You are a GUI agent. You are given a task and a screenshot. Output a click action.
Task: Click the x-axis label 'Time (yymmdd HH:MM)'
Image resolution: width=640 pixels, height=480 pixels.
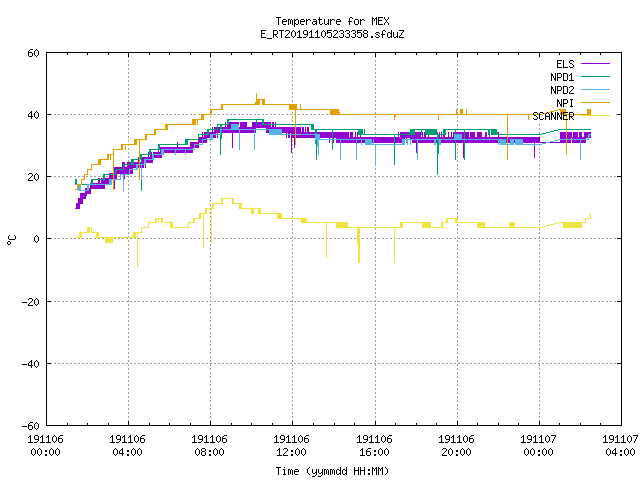pyautogui.click(x=332, y=471)
